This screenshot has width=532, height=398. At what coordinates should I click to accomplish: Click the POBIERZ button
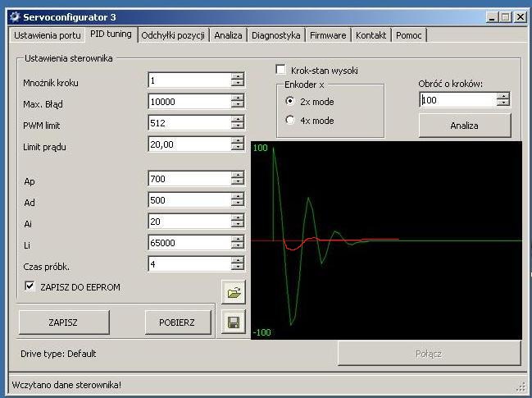pyautogui.click(x=177, y=323)
